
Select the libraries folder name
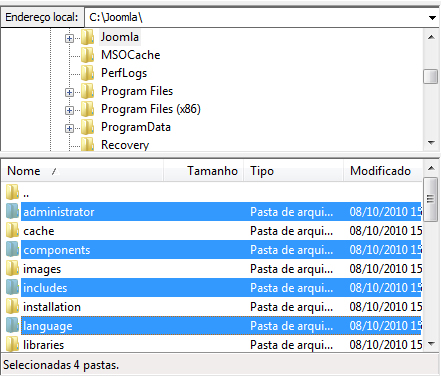tap(43, 345)
